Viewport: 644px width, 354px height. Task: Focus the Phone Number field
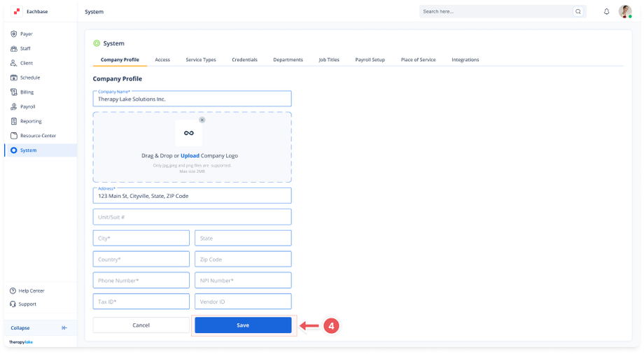click(141, 281)
